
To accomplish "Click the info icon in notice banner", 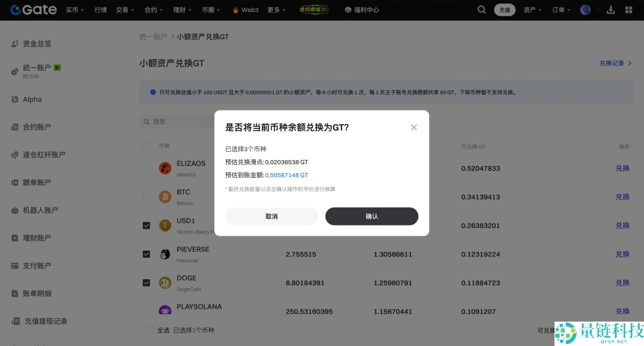I will pyautogui.click(x=153, y=92).
